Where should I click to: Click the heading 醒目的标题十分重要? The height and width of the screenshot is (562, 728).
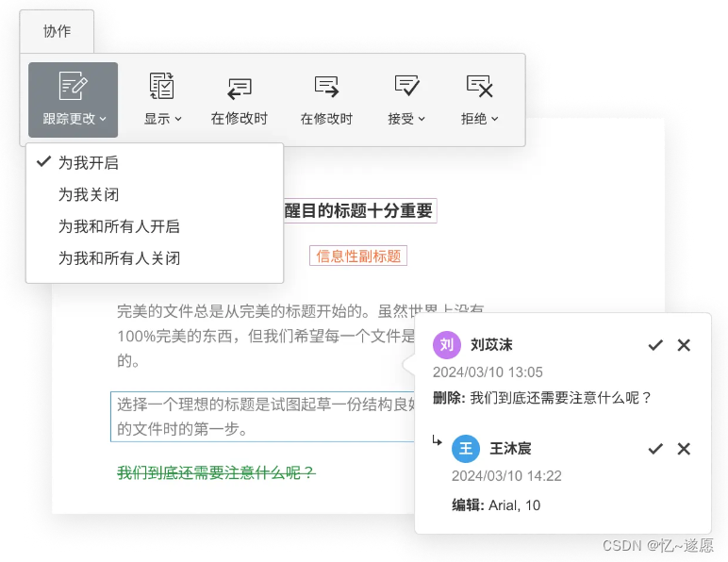click(358, 211)
